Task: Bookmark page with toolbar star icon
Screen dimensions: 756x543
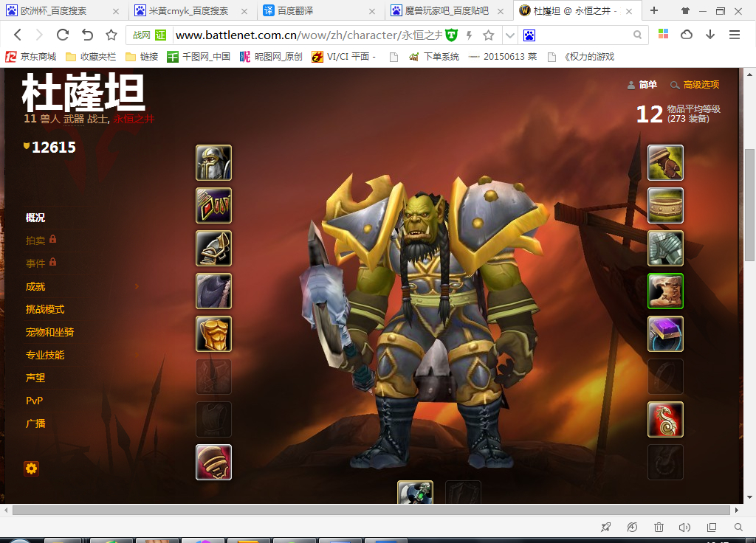Action: 111,35
